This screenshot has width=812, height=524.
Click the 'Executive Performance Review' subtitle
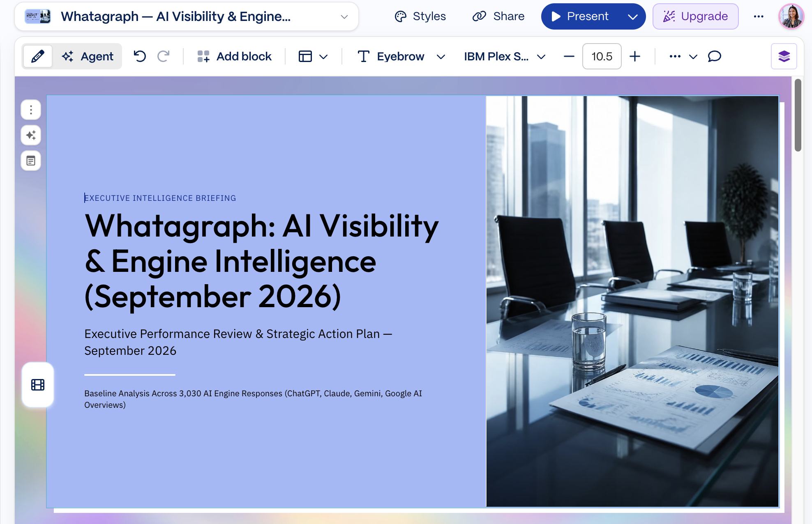click(238, 342)
